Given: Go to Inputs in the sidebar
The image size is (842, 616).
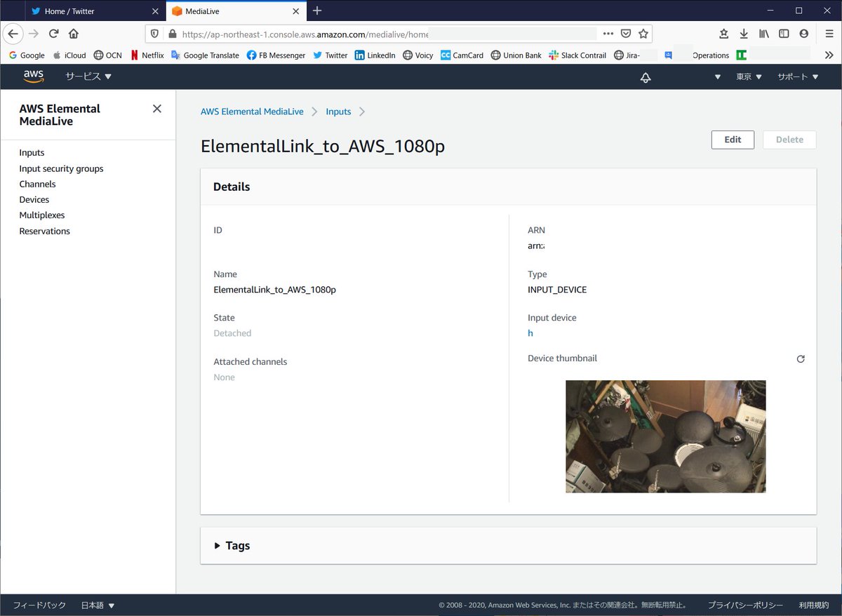Looking at the screenshot, I should point(32,152).
